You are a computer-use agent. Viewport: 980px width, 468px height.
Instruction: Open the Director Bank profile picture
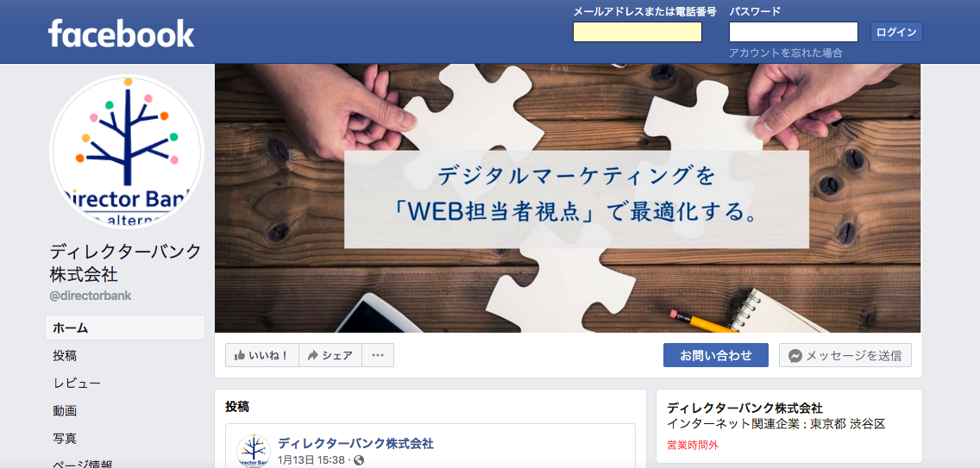[x=127, y=152]
